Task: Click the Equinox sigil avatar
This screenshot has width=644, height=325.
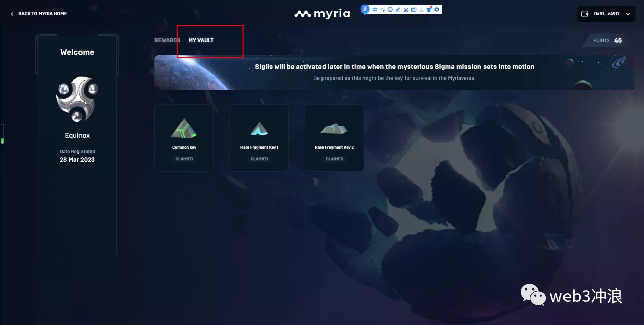Action: coord(77,99)
